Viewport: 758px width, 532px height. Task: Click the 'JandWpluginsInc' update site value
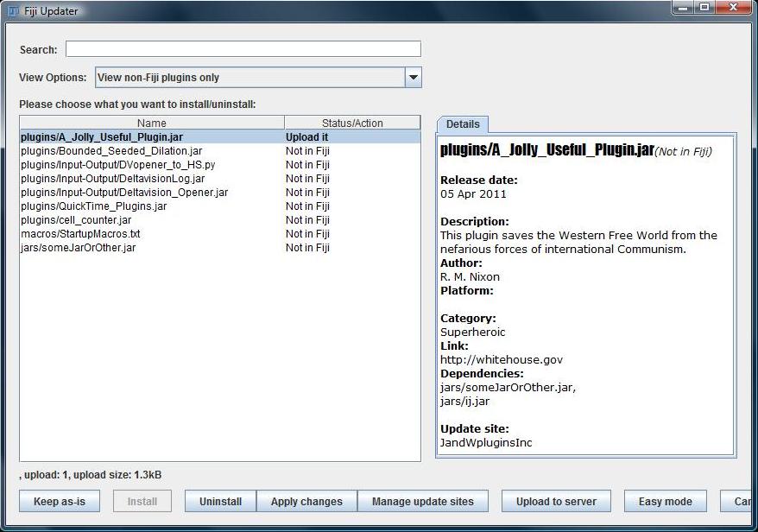point(486,442)
